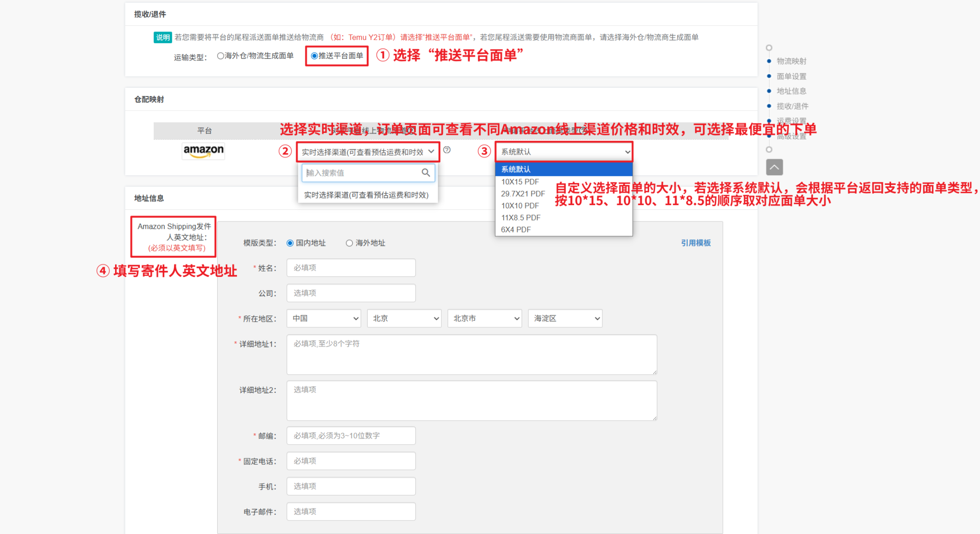Click the scroll-to-top arrow button
980x534 pixels.
pyautogui.click(x=774, y=167)
